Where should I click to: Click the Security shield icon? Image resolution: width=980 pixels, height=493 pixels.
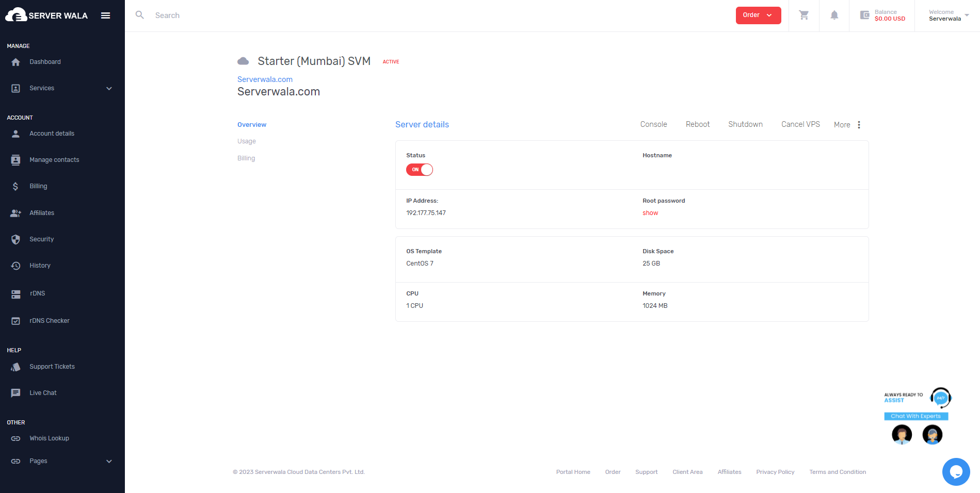pyautogui.click(x=15, y=239)
